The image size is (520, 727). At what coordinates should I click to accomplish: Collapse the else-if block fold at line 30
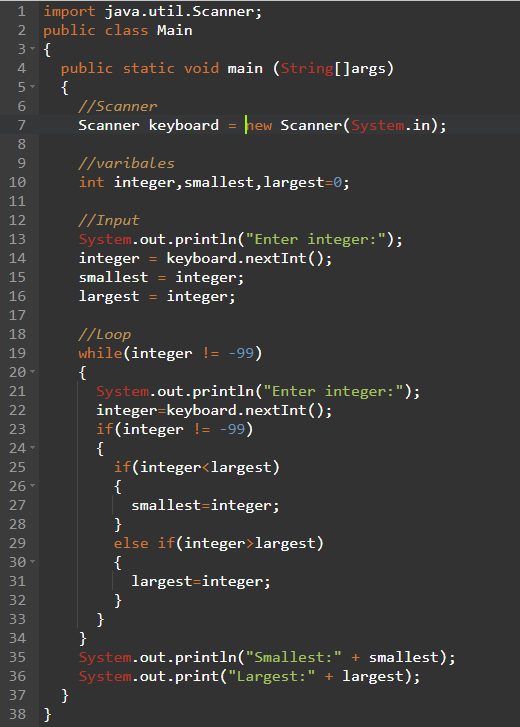[32, 562]
